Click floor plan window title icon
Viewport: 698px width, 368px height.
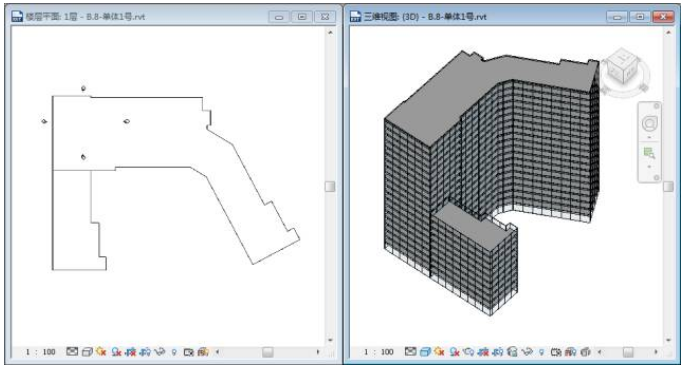click(17, 16)
